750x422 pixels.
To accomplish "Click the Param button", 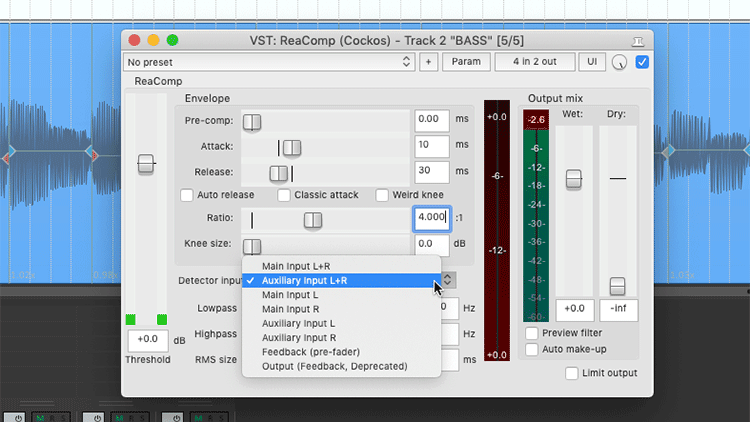I will pyautogui.click(x=466, y=62).
